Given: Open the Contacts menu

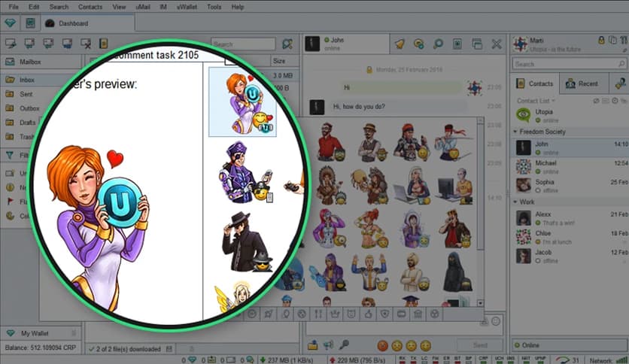Looking at the screenshot, I should [90, 7].
